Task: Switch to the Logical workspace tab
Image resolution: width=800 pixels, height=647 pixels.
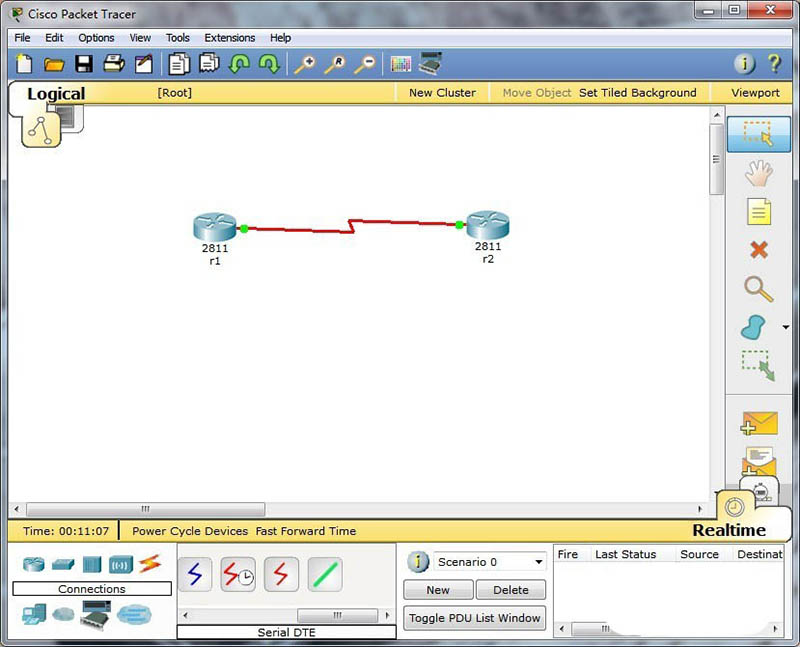Action: tap(56, 93)
